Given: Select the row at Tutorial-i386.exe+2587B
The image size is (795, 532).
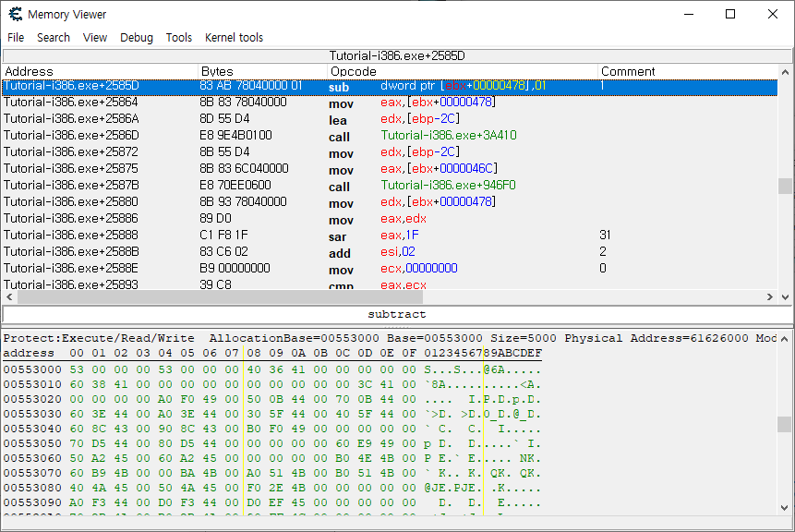Looking at the screenshot, I should (390, 186).
